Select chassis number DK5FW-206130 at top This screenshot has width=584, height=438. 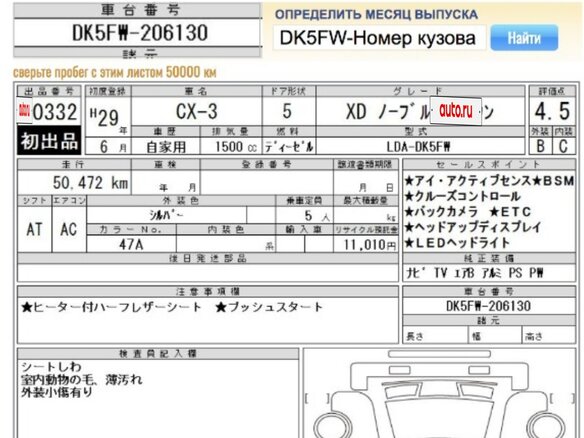click(140, 33)
